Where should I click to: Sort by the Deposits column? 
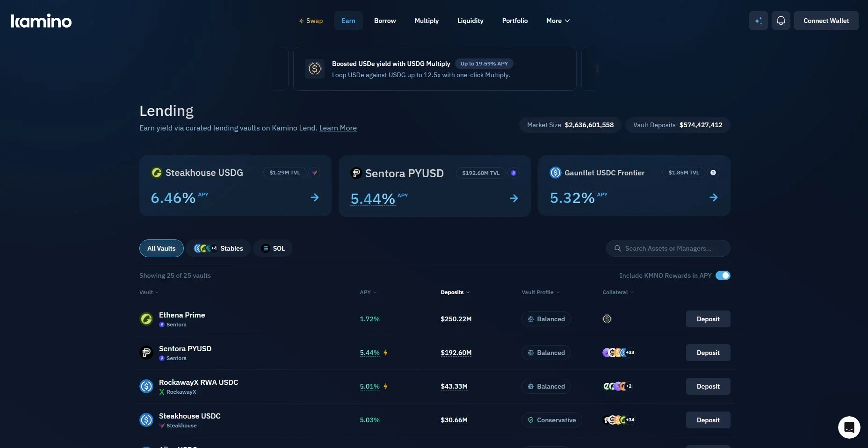(x=455, y=292)
